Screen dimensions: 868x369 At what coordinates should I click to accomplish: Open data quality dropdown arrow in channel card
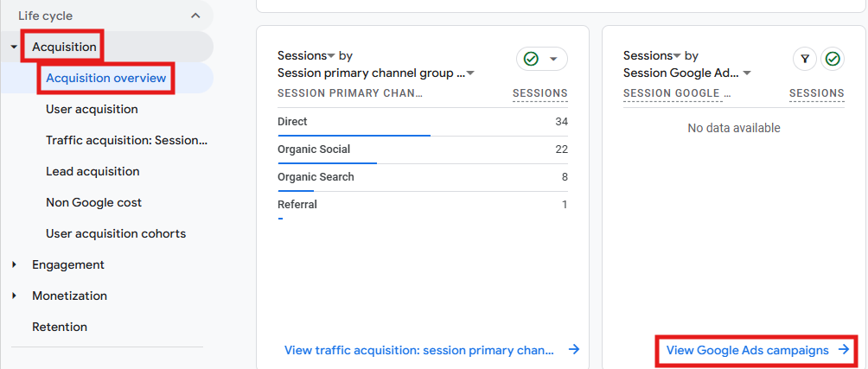click(553, 59)
